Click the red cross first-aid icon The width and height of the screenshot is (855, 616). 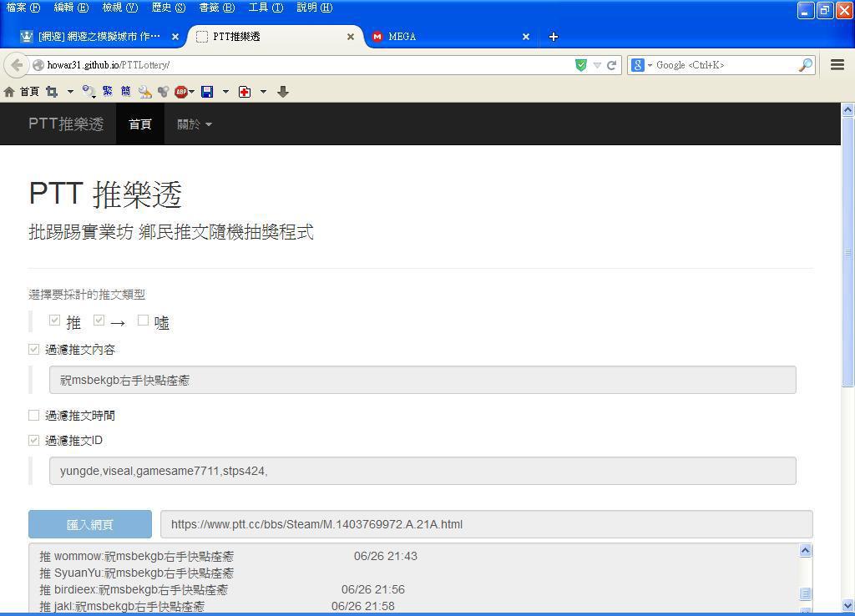tap(245, 92)
